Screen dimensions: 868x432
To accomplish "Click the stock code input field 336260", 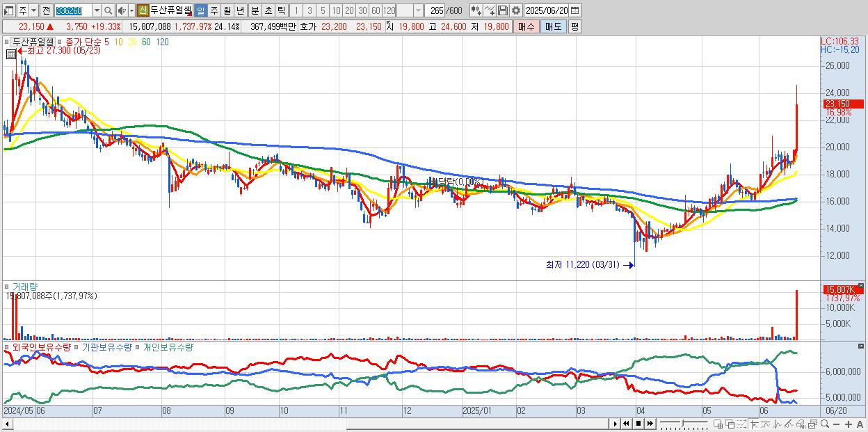I will (x=73, y=10).
